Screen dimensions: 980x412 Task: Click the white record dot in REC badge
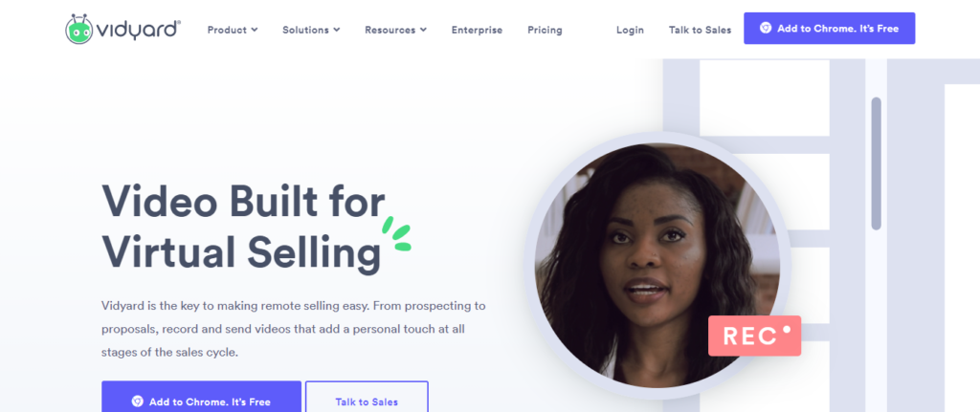tap(787, 328)
